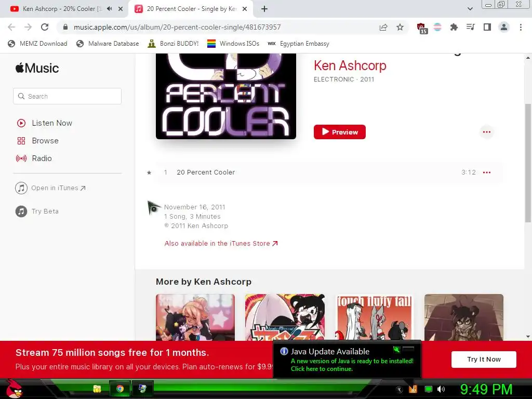
Task: Click the Java notification green wrench icon
Action: [396, 350]
